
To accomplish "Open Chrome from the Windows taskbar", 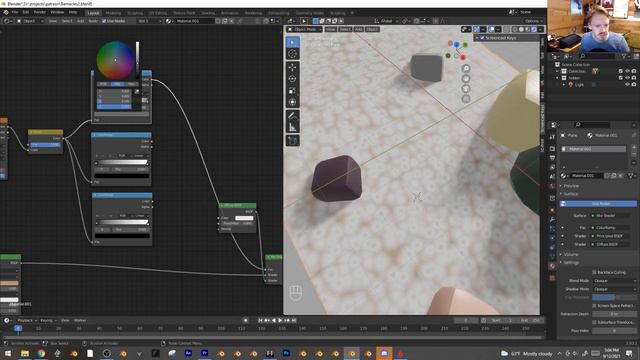I will point(41,353).
